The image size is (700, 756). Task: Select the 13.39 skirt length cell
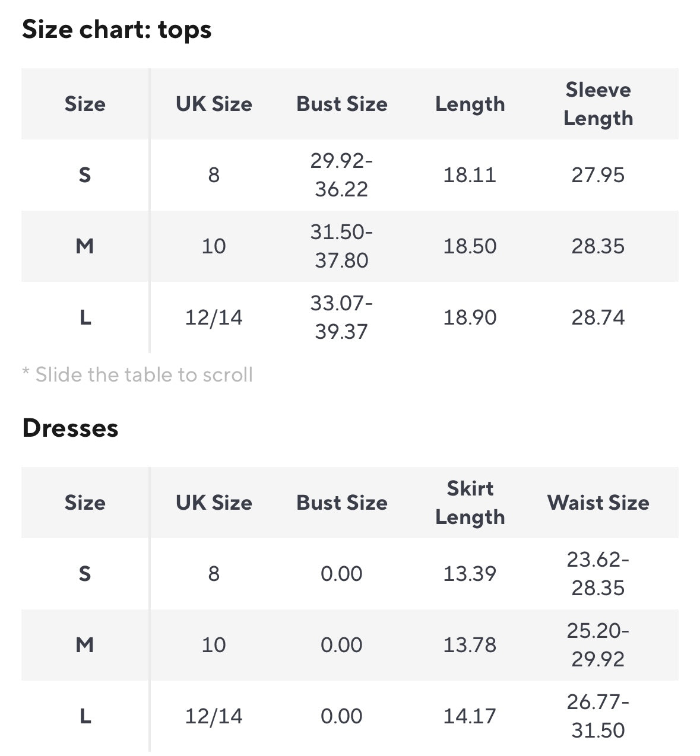pyautogui.click(x=470, y=574)
